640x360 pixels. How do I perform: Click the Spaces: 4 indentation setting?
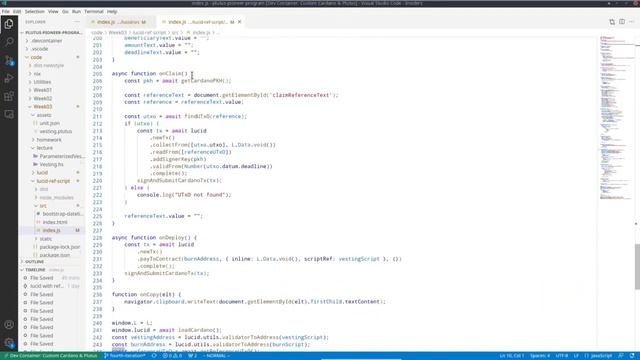[x=540, y=356]
